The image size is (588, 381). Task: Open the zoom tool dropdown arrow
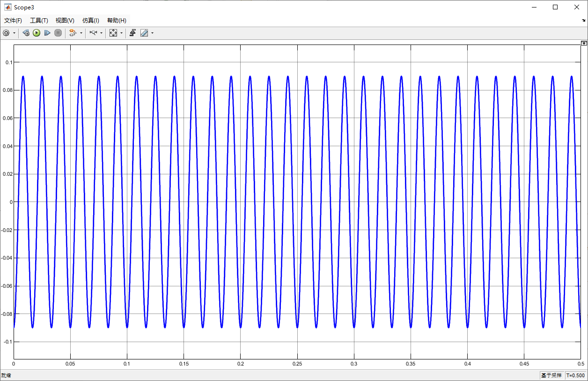[101, 33]
